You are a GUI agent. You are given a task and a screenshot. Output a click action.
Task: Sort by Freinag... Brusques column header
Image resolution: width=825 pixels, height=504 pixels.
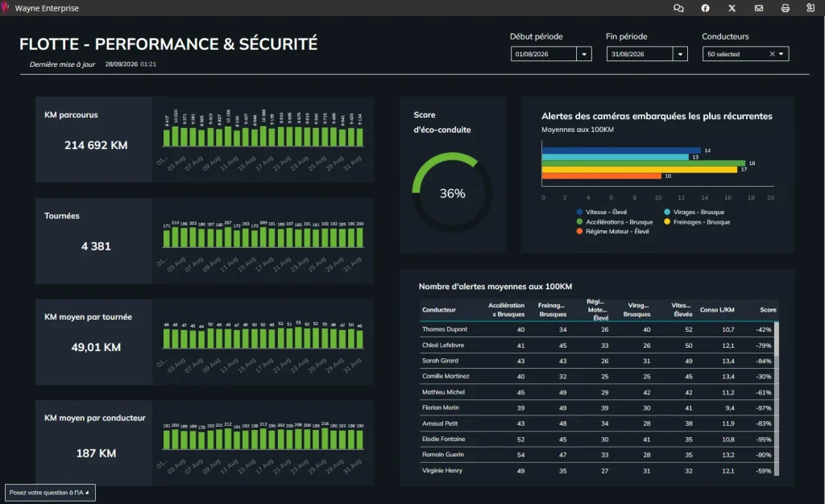tap(552, 309)
